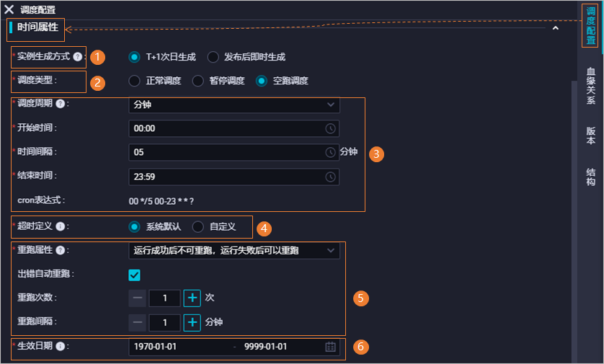Open 调度周期 dropdown showing 分钟
Screen dimensions: 604x364
(x=234, y=105)
